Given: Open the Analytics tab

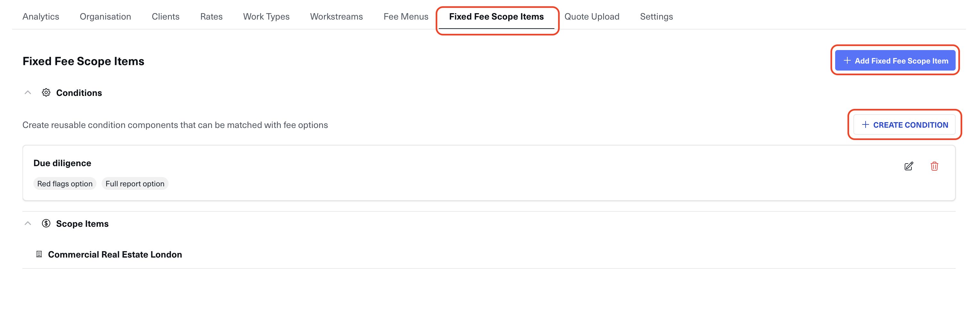Looking at the screenshot, I should 41,16.
